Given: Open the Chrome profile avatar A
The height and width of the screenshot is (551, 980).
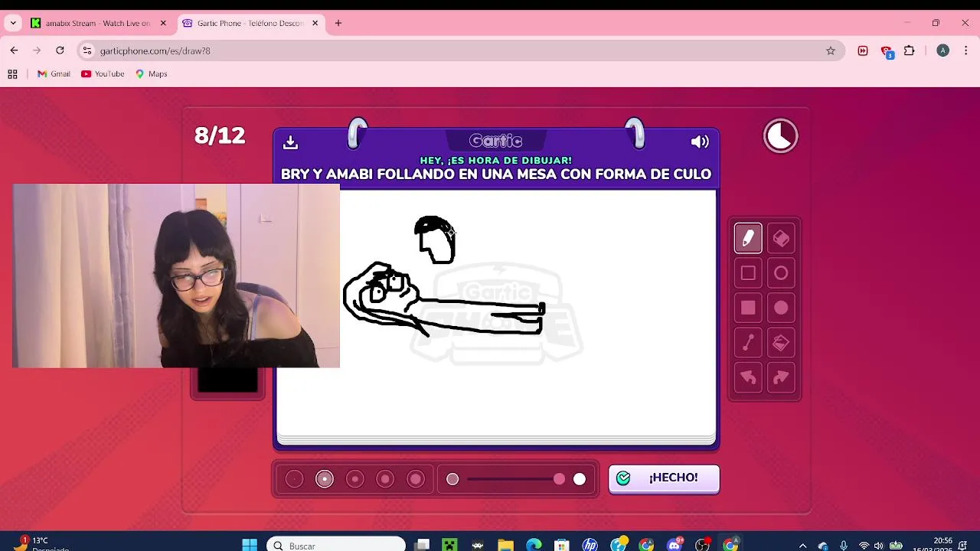Looking at the screenshot, I should point(943,51).
